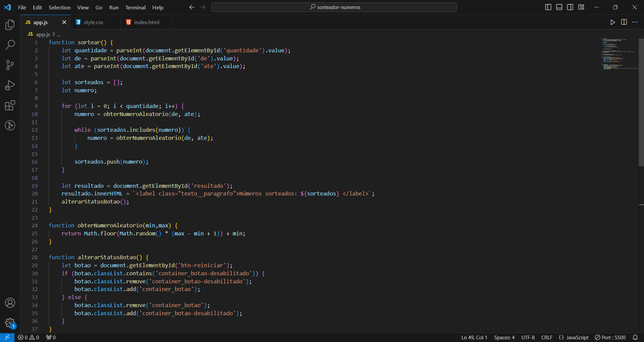Toggle the secondary side bar
The image size is (644, 342).
[570, 7]
